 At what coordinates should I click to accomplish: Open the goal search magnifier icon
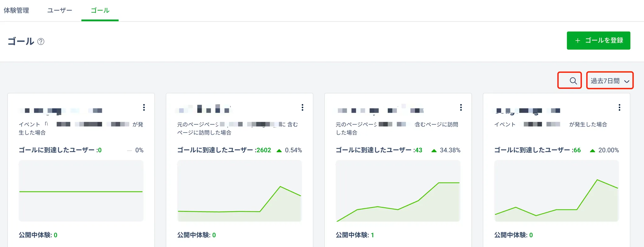point(573,81)
